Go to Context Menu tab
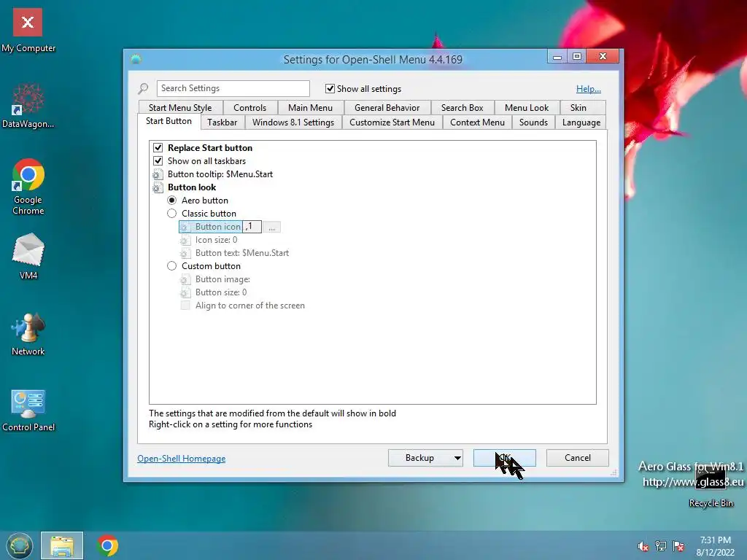Viewport: 747px width, 560px height. pyautogui.click(x=477, y=122)
